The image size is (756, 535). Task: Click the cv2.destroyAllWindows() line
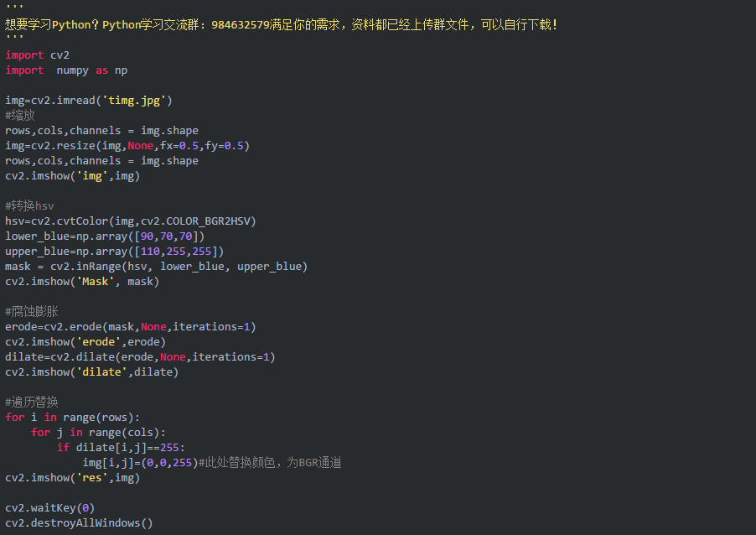coord(79,523)
